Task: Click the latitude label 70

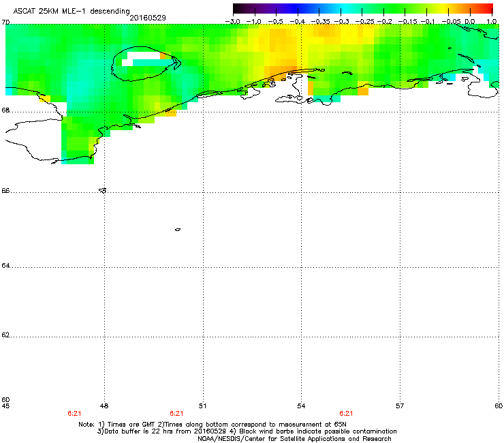Action: (x=5, y=22)
